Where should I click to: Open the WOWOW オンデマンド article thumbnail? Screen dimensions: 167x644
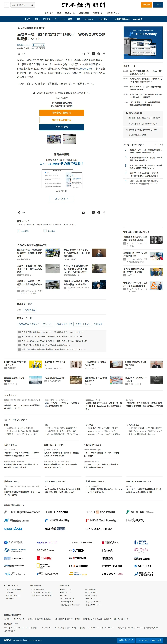point(69,139)
